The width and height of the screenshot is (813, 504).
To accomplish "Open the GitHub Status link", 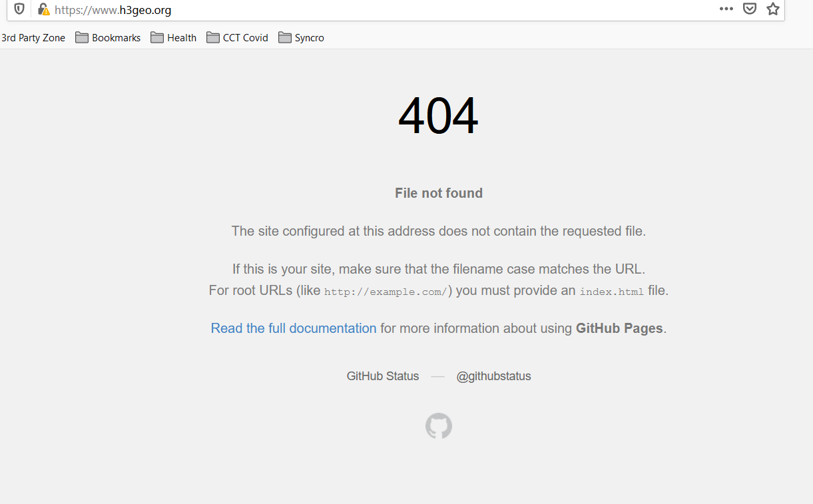I will pyautogui.click(x=383, y=376).
